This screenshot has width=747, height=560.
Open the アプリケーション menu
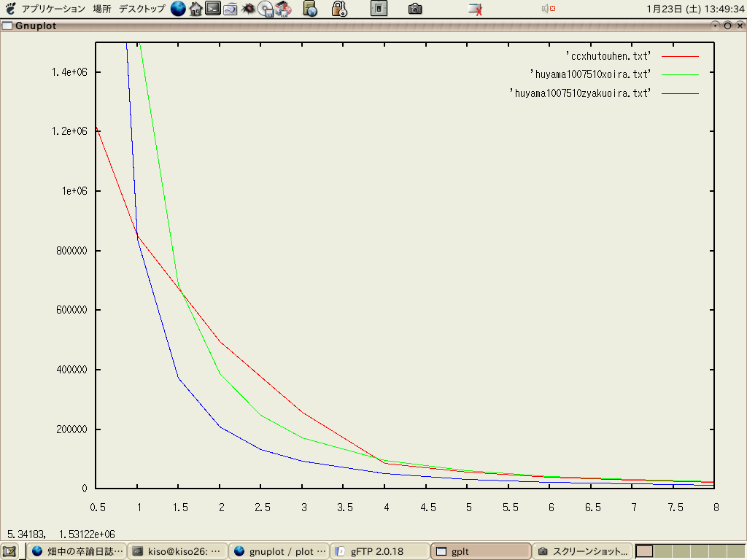[53, 9]
